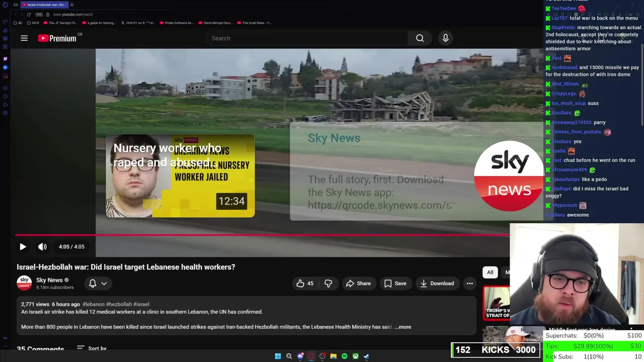Toggle the notification bell for Sky News
This screenshot has width=644, height=362.
tap(93, 284)
